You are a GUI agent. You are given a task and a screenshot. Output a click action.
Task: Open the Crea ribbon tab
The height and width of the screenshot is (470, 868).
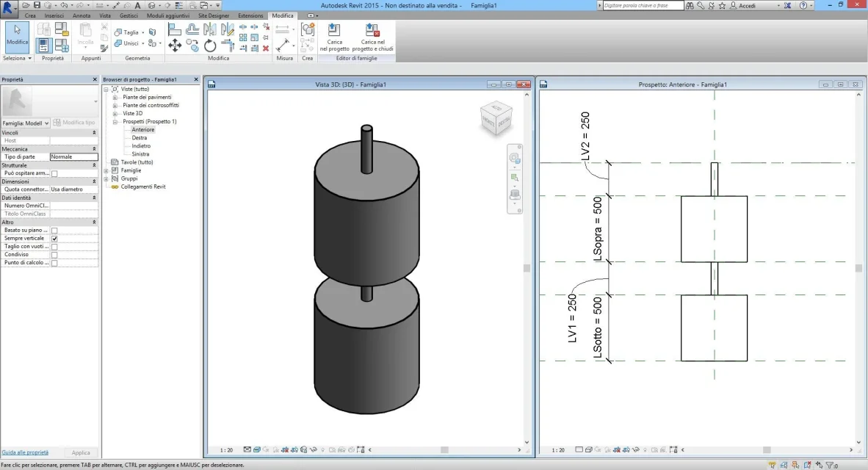30,15
